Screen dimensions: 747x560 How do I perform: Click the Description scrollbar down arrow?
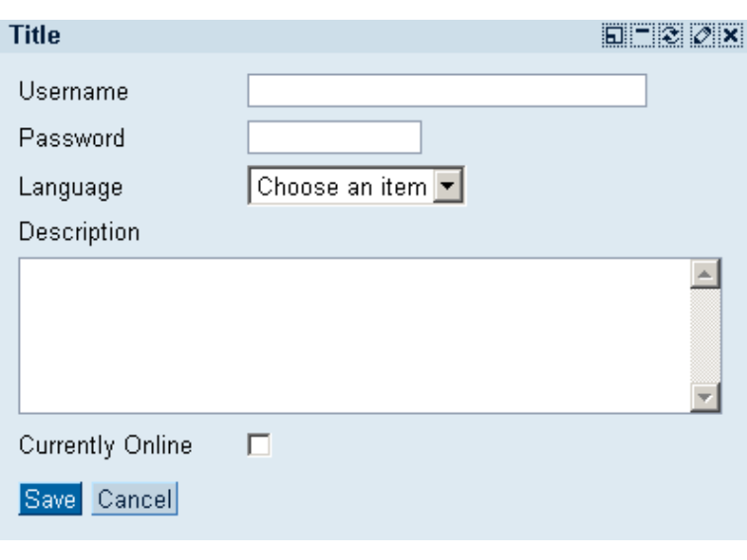tap(705, 397)
